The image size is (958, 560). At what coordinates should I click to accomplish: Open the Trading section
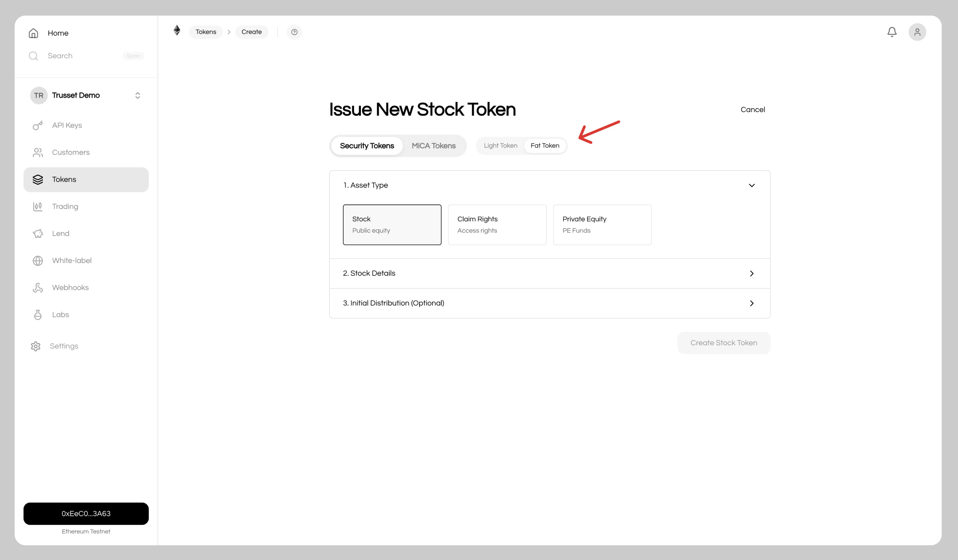65,206
